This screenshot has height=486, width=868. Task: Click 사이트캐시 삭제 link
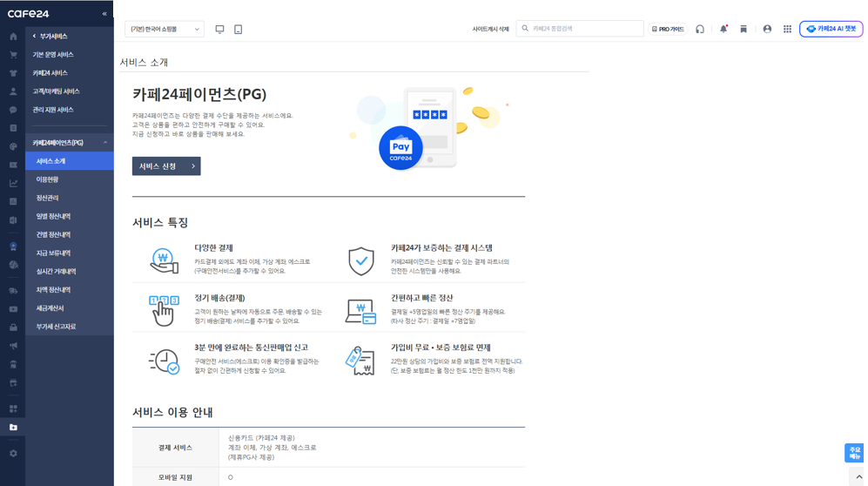[490, 29]
